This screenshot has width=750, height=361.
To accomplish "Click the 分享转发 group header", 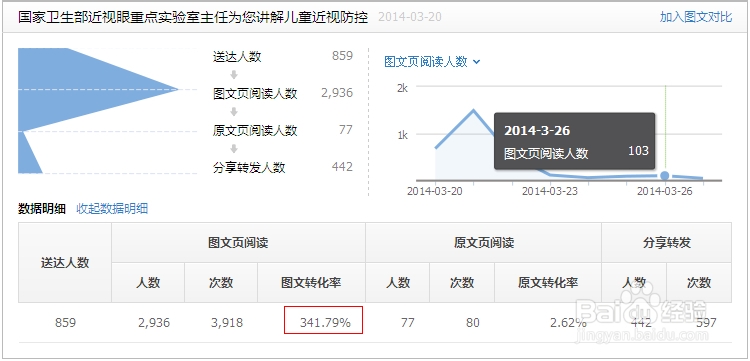I will click(666, 242).
